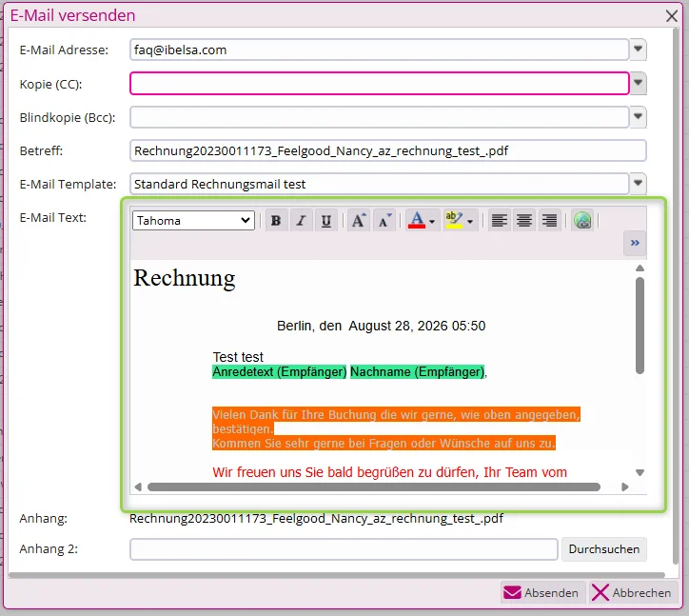Screen dimensions: 689x616
Task: Click the Durchsuchen button
Action: [604, 549]
